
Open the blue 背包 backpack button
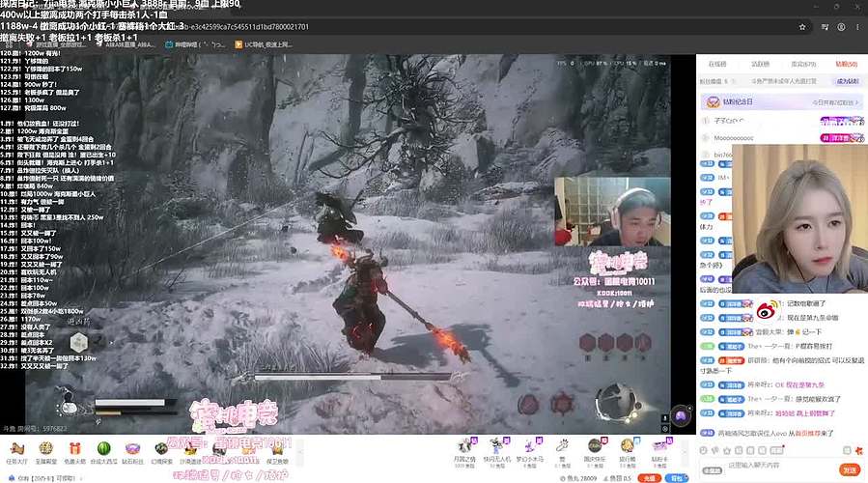677,478
